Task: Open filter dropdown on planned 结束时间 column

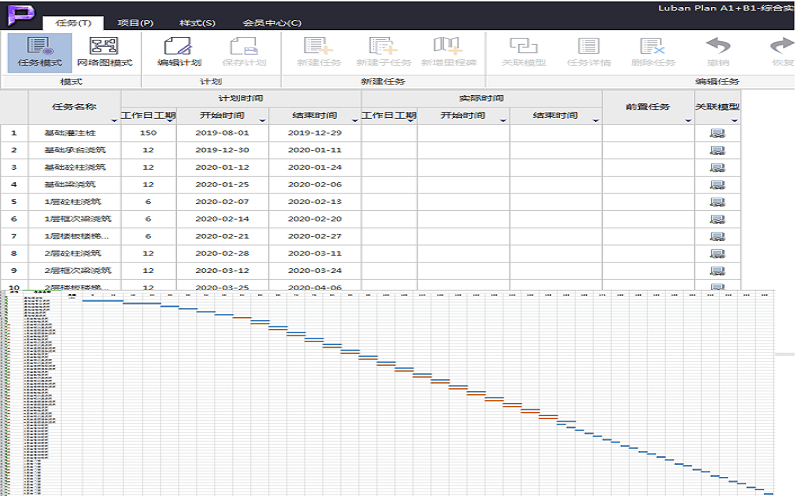Action: (x=355, y=120)
